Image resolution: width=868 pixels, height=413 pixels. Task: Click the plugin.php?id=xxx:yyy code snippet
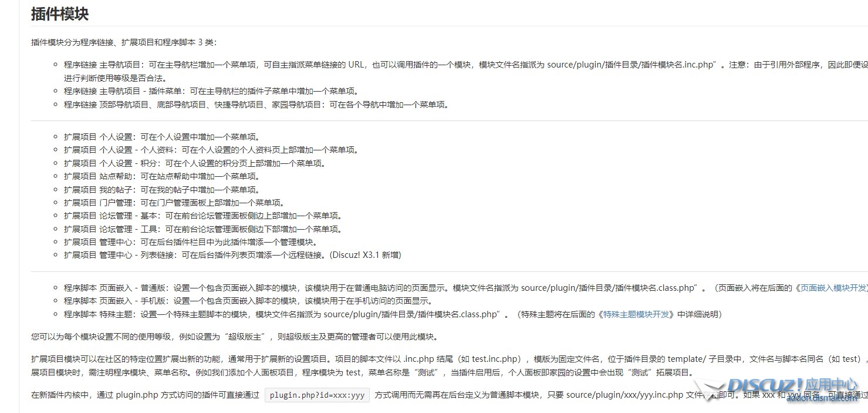tap(317, 395)
